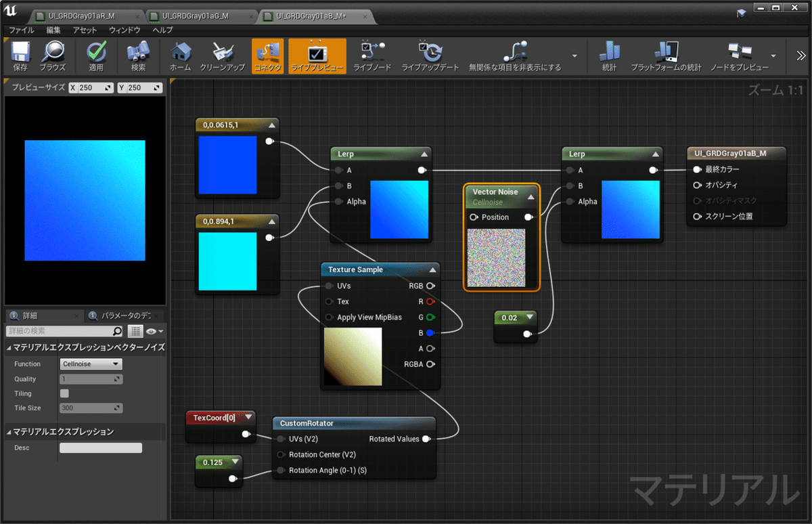812x524 pixels.
Task: Expand the 0.02 constant node arrow
Action: coord(530,317)
